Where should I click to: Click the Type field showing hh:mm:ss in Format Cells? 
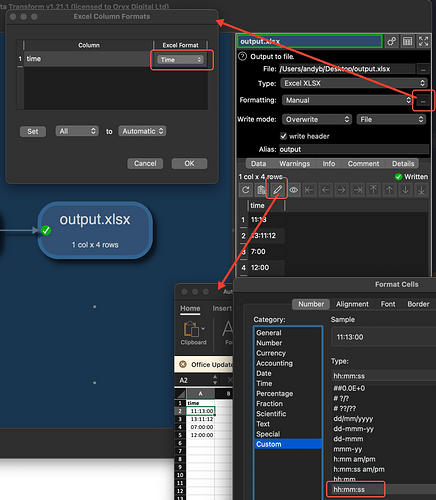[x=384, y=376]
